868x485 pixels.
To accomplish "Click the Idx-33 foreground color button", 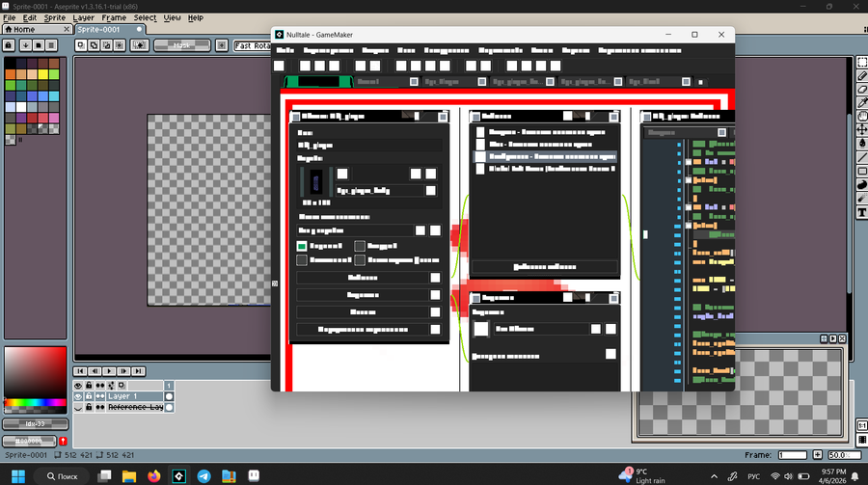I will pos(36,424).
